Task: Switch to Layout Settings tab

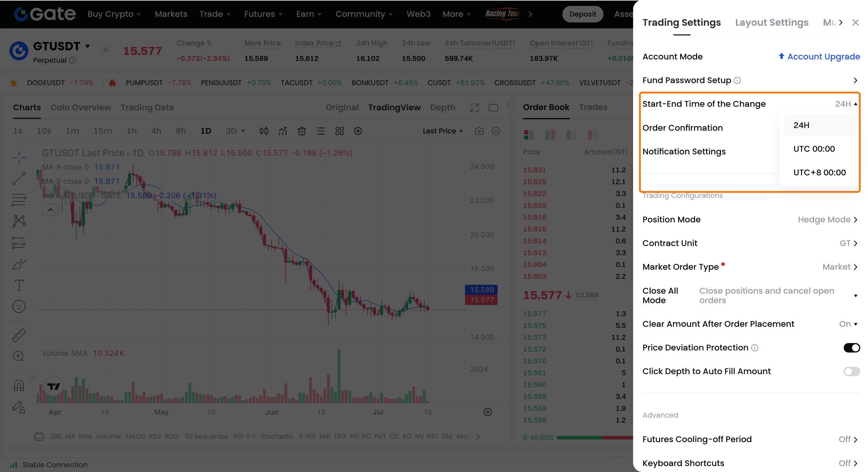Action: (x=772, y=22)
